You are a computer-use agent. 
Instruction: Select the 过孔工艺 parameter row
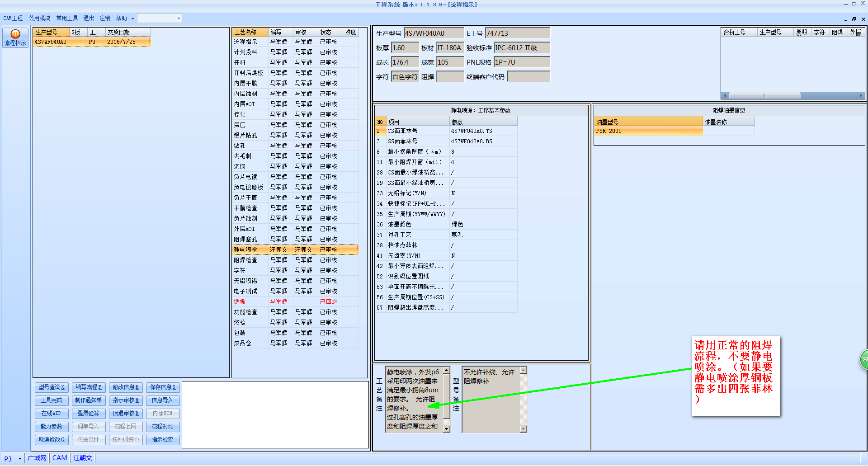tap(446, 235)
